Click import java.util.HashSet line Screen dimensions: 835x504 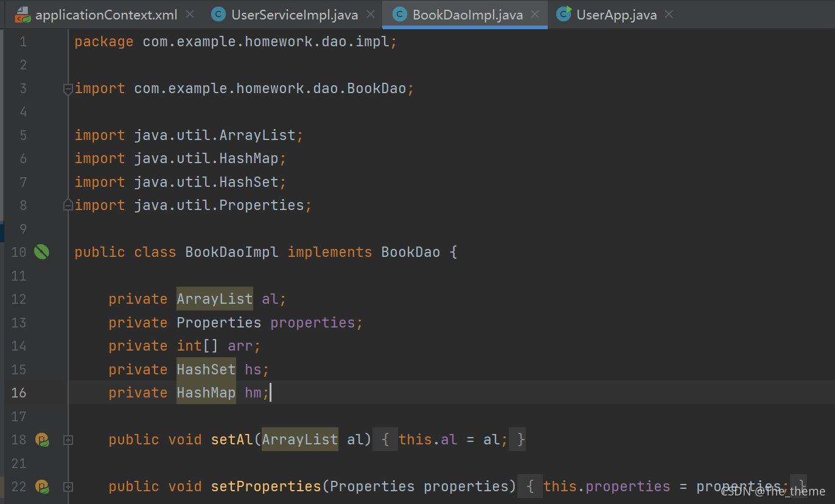click(180, 182)
